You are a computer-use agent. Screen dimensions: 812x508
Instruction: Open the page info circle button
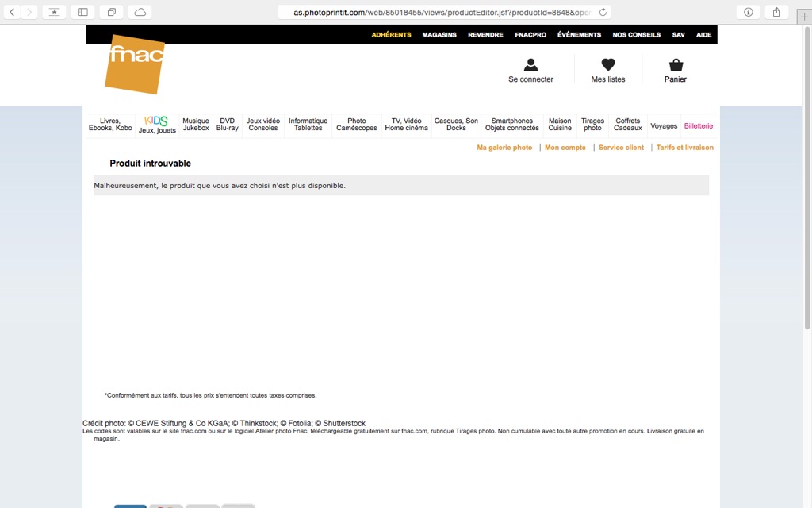749,12
